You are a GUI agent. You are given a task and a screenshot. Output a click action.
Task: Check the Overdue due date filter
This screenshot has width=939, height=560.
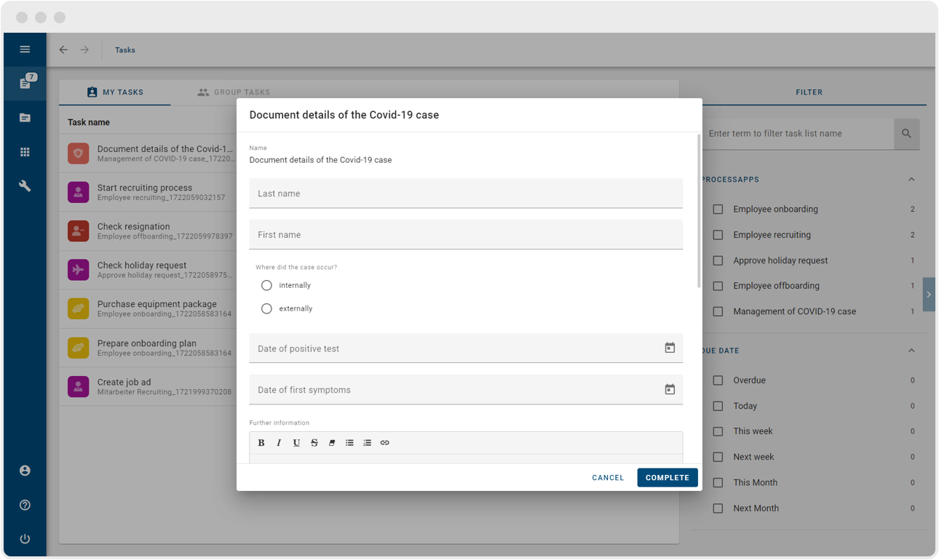click(x=718, y=380)
